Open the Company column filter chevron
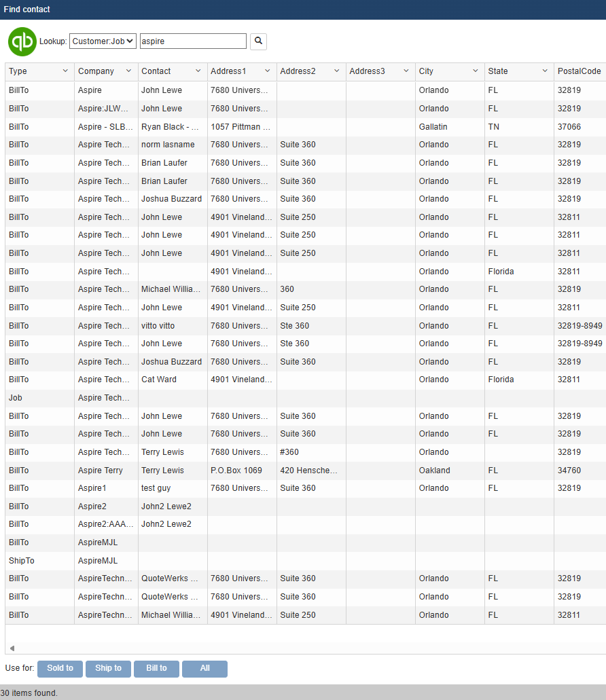This screenshot has height=700, width=606. pyautogui.click(x=129, y=71)
